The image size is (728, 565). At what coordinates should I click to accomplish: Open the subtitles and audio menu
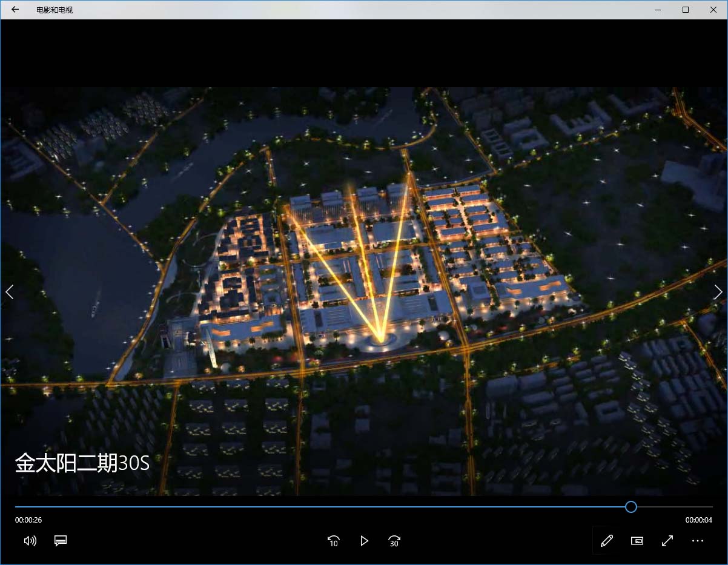[x=61, y=541]
